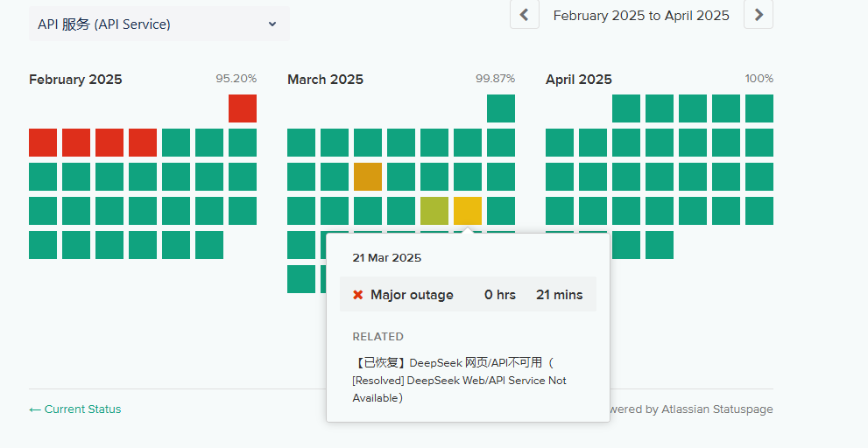Screen dimensions: 868x448
Task: Click the "21 mins" duration value
Action: [x=559, y=295]
